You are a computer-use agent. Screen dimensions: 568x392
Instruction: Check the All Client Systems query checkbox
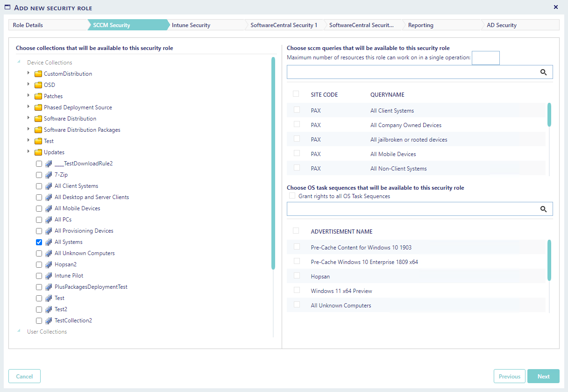tap(297, 110)
